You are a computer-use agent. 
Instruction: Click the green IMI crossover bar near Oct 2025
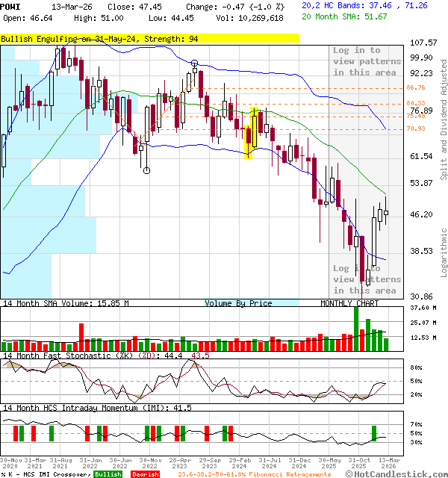click(374, 433)
